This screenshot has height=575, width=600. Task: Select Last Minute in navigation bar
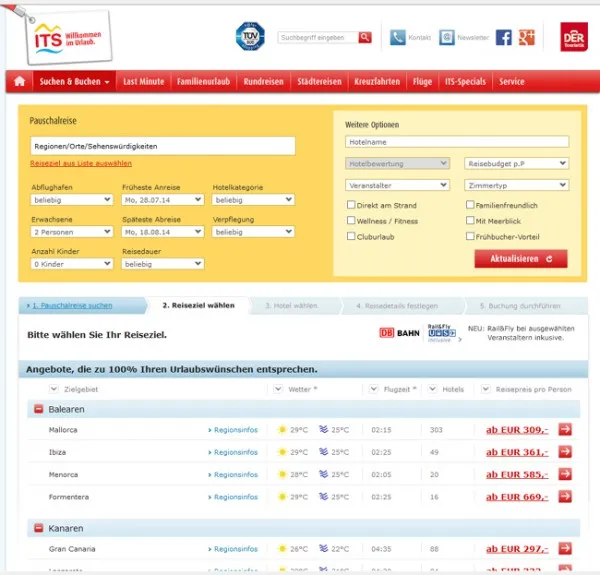click(144, 81)
